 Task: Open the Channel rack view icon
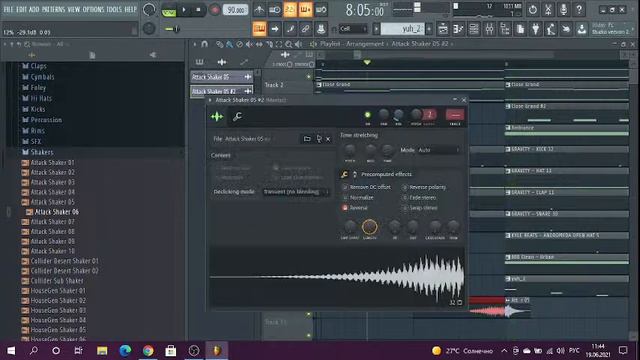[474, 29]
